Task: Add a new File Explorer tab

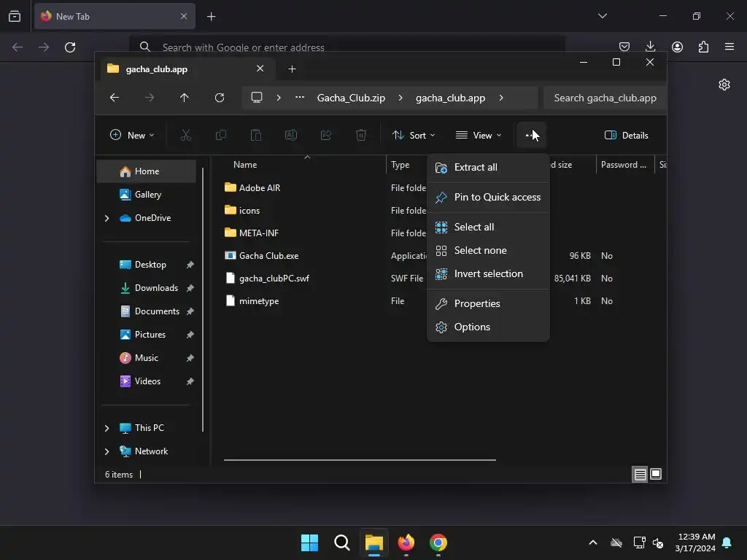Action: click(292, 69)
